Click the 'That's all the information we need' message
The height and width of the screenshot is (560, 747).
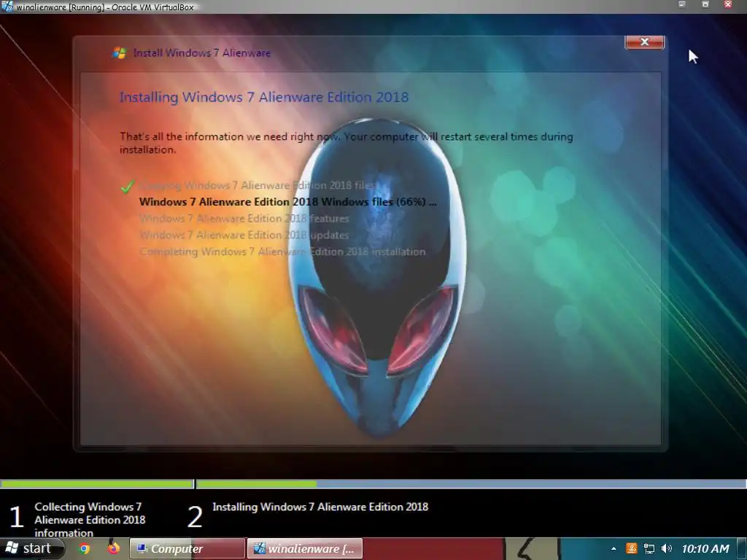pyautogui.click(x=347, y=143)
